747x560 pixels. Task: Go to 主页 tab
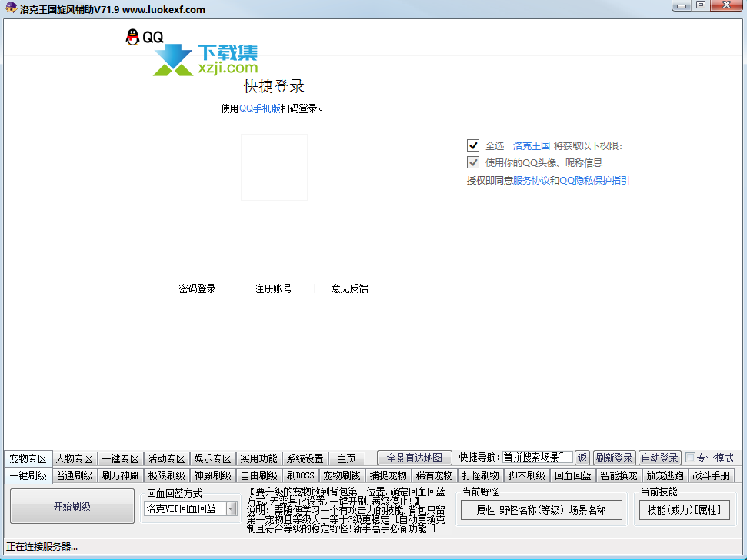[347, 458]
